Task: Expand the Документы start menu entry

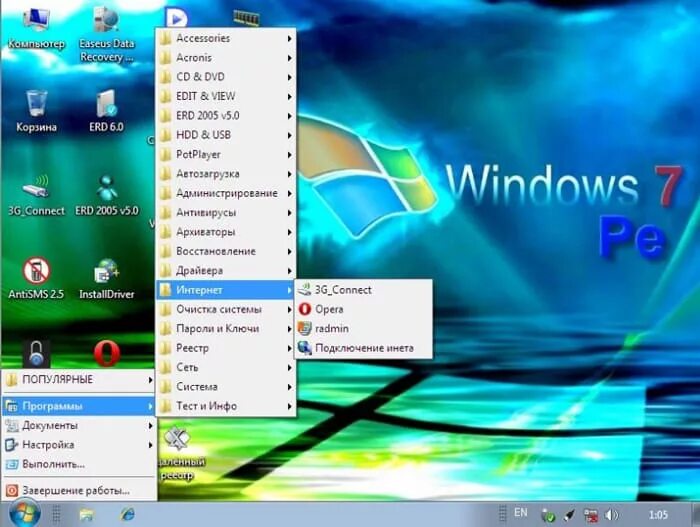Action: click(79, 426)
